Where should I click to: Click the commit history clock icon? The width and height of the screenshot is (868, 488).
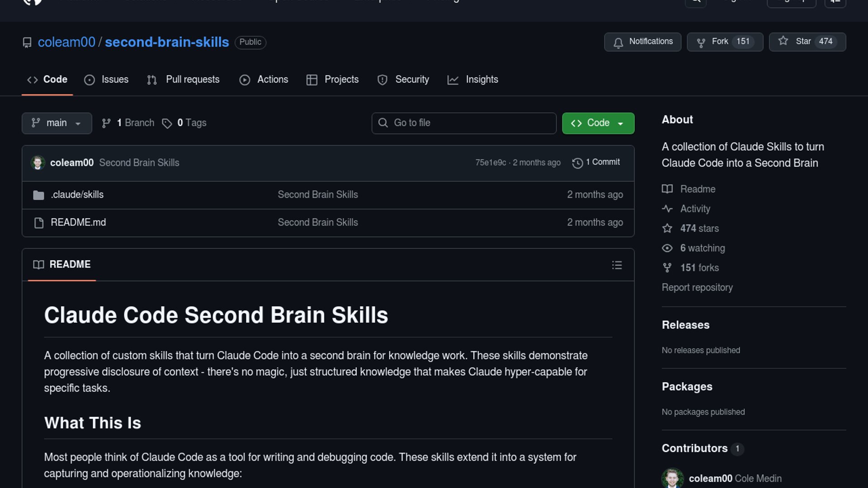(x=577, y=163)
